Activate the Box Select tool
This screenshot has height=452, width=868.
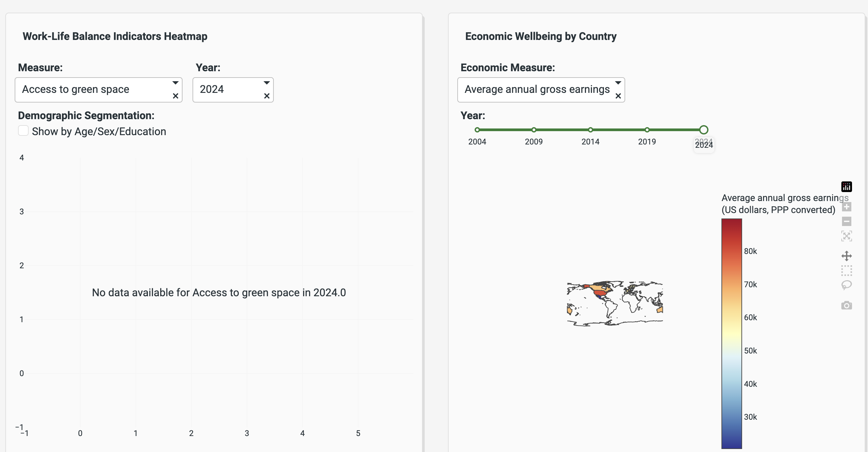(846, 271)
